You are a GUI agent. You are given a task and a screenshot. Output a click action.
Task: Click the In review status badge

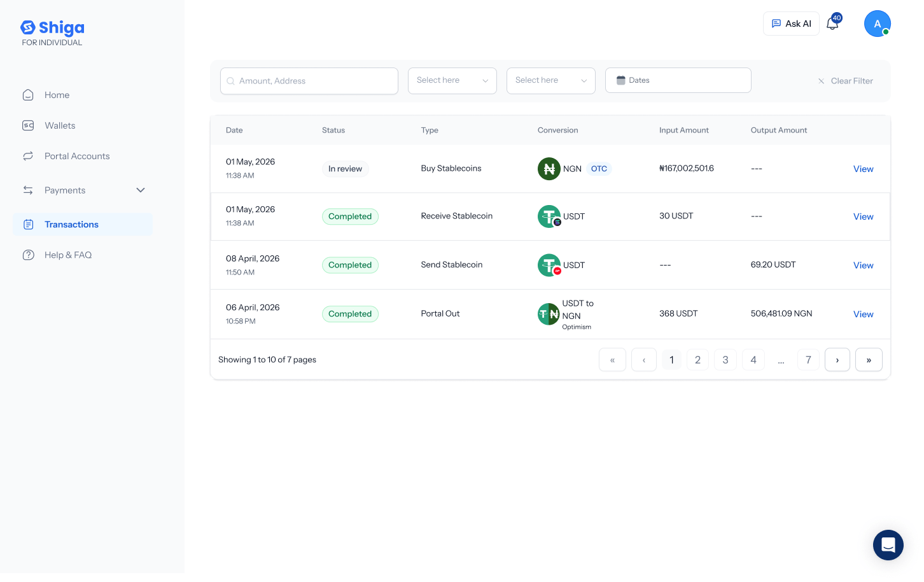click(x=345, y=169)
